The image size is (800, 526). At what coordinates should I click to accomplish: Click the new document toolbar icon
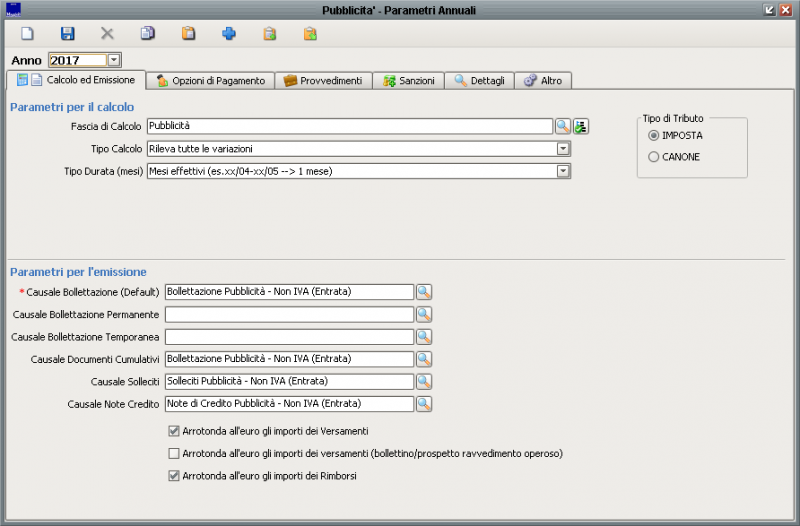(x=27, y=34)
